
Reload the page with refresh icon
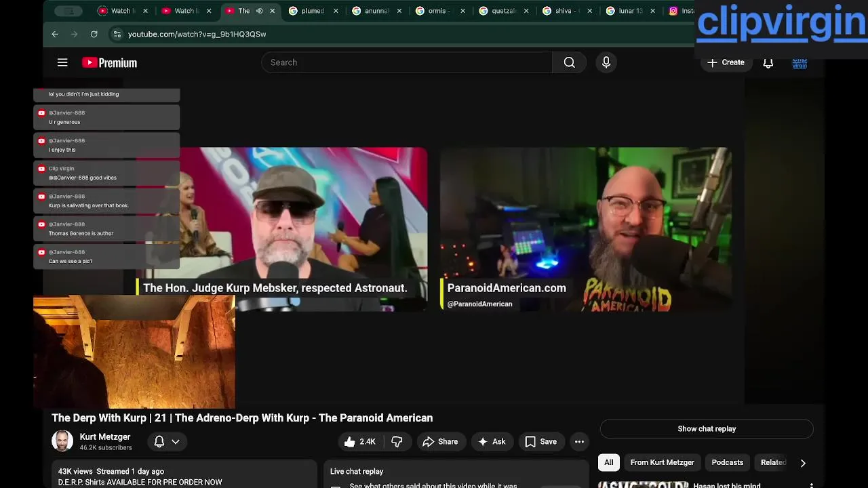[94, 34]
